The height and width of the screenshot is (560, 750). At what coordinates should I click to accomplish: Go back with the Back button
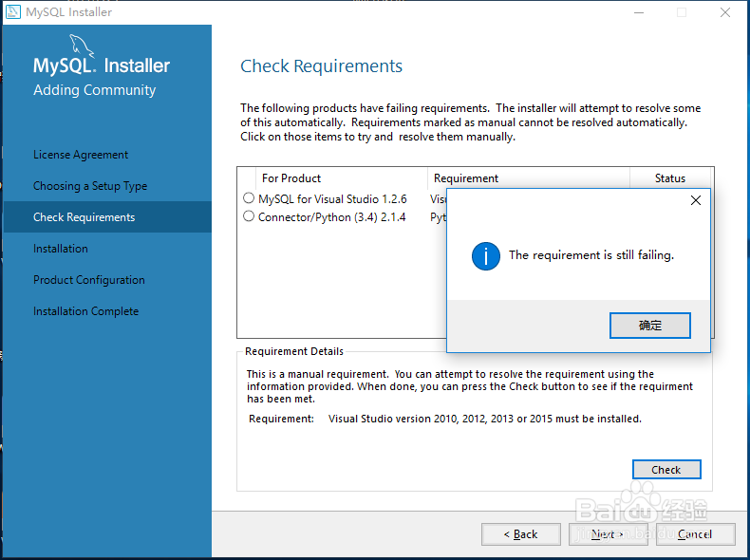coord(521,534)
